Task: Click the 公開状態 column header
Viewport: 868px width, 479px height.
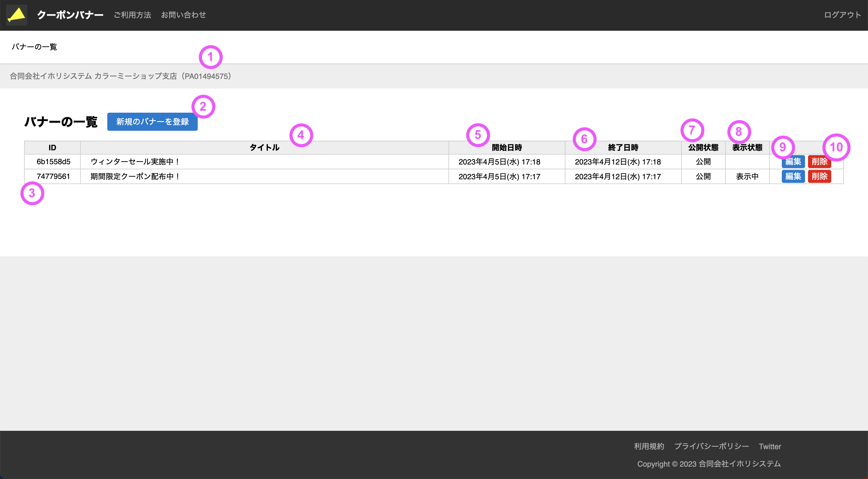Action: click(x=703, y=147)
